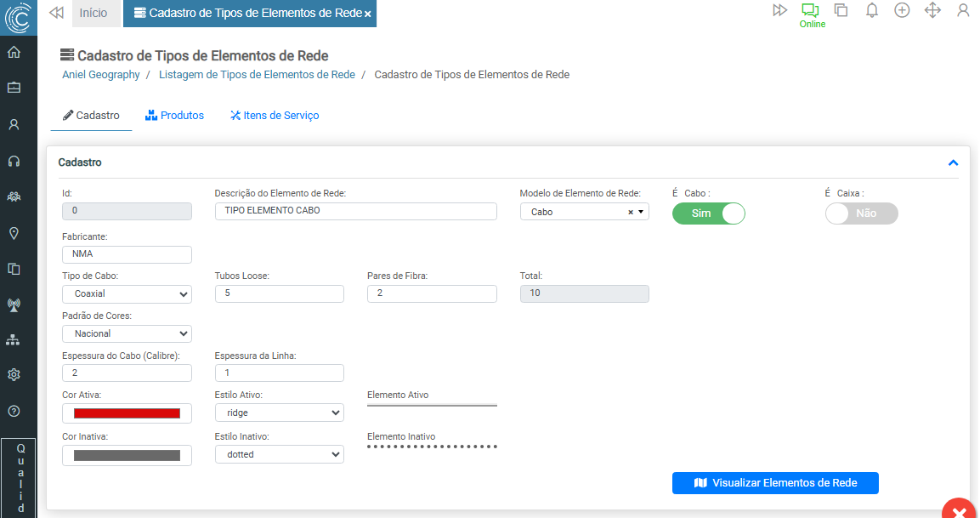The height and width of the screenshot is (518, 980).
Task: Click the plus circle icon in top bar
Action: tap(902, 11)
